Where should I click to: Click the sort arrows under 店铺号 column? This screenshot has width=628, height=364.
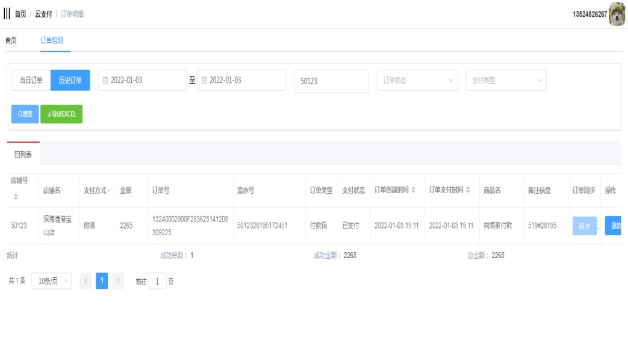[x=16, y=197]
